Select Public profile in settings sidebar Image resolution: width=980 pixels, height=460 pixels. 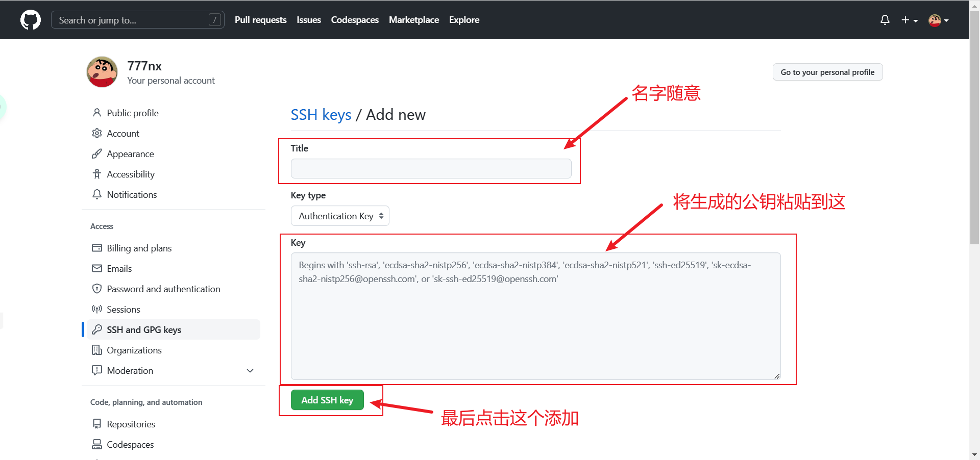133,113
